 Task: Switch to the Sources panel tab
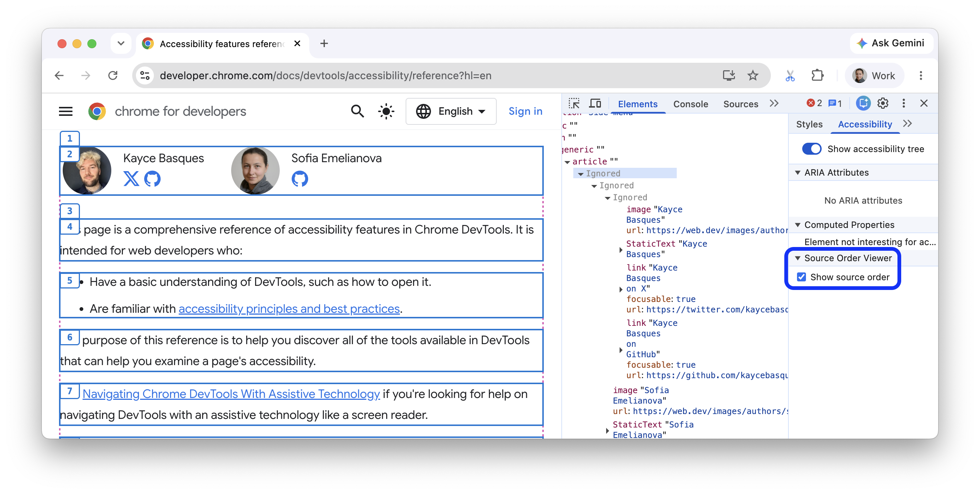[740, 104]
